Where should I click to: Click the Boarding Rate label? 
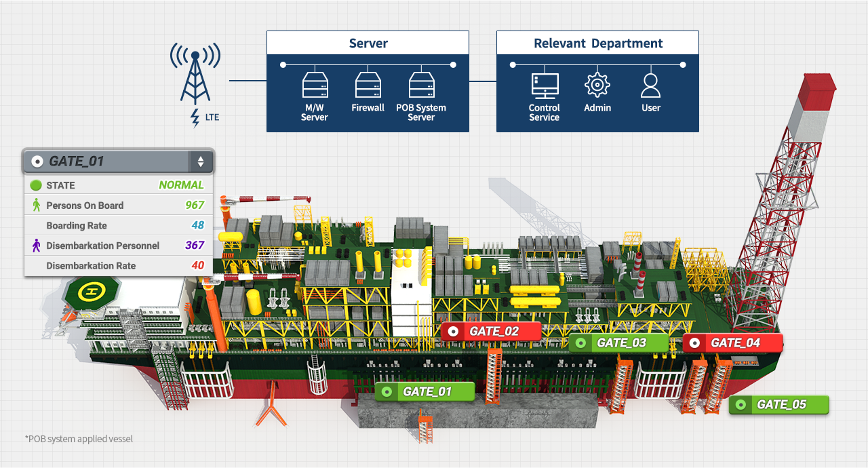(x=77, y=225)
